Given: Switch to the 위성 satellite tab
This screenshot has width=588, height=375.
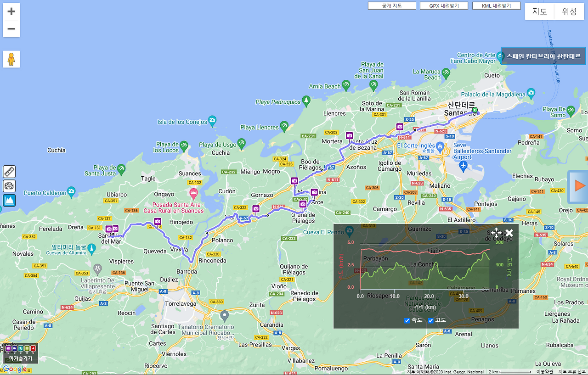Looking at the screenshot, I should pyautogui.click(x=569, y=12).
